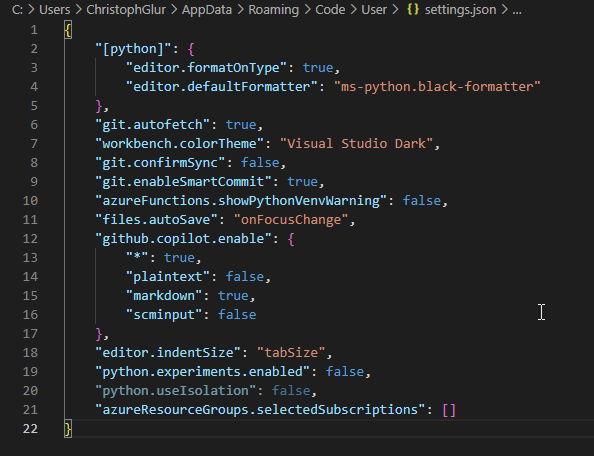Click the true value of git.autofetch
594x456 pixels.
241,125
